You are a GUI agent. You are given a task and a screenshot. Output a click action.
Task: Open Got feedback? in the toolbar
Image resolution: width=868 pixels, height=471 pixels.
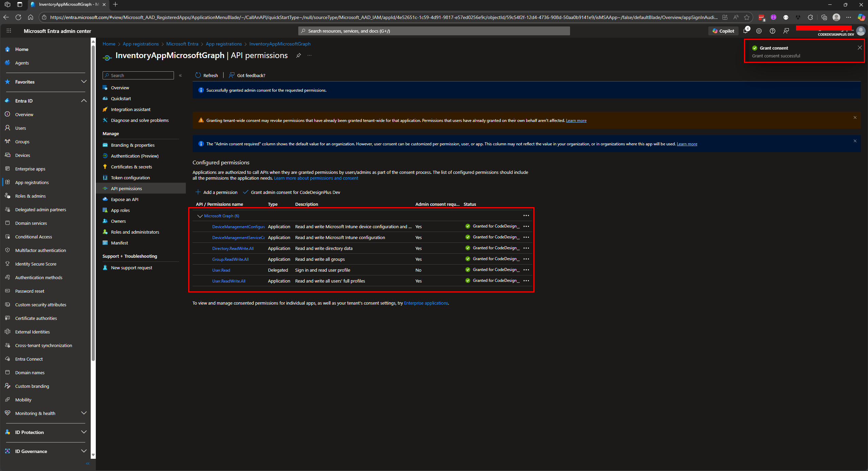pos(247,75)
